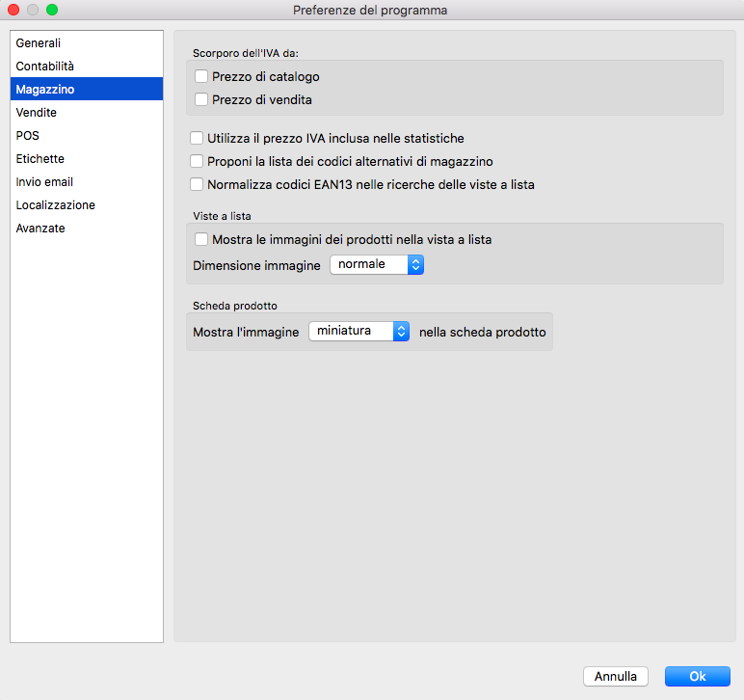Open the Avanzate preferences section
Image resolution: width=744 pixels, height=700 pixels.
click(40, 229)
